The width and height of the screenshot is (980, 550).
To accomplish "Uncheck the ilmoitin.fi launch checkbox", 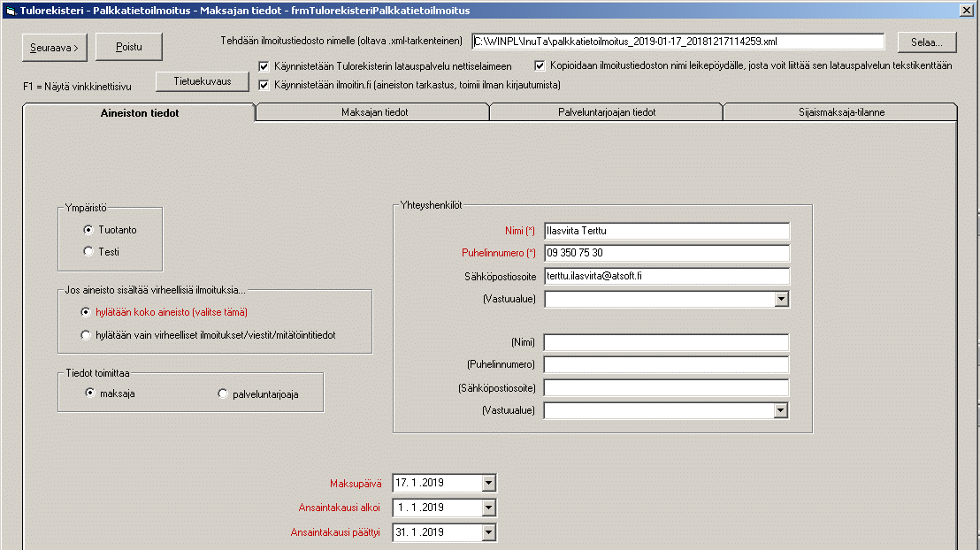I will pyautogui.click(x=264, y=85).
